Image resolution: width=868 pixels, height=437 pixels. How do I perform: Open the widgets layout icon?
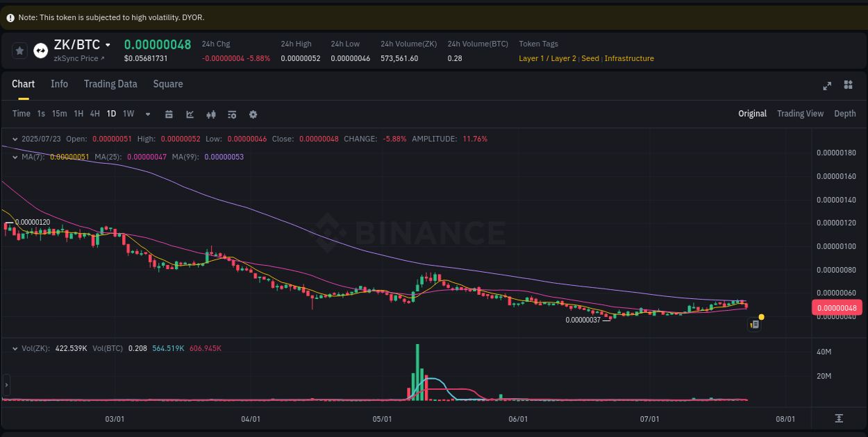tap(848, 85)
